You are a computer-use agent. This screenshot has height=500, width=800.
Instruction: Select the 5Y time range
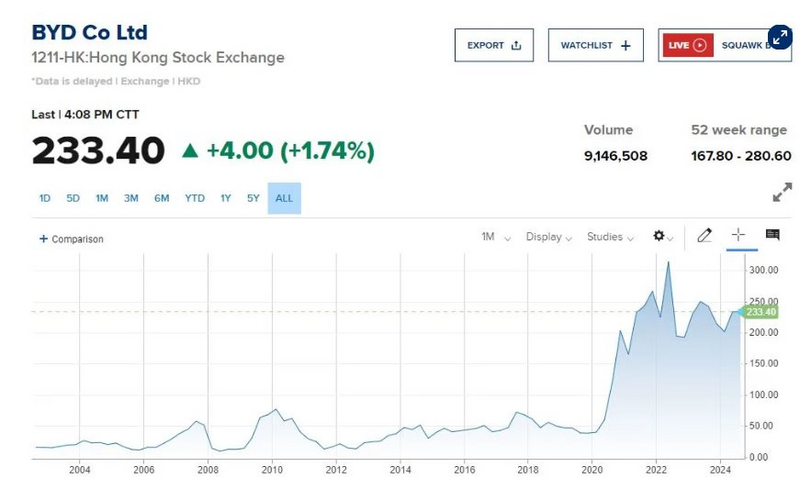[254, 198]
